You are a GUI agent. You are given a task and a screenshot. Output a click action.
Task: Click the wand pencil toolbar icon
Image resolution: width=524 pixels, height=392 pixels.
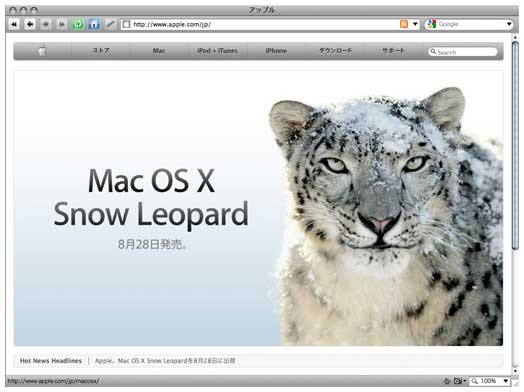(x=110, y=24)
